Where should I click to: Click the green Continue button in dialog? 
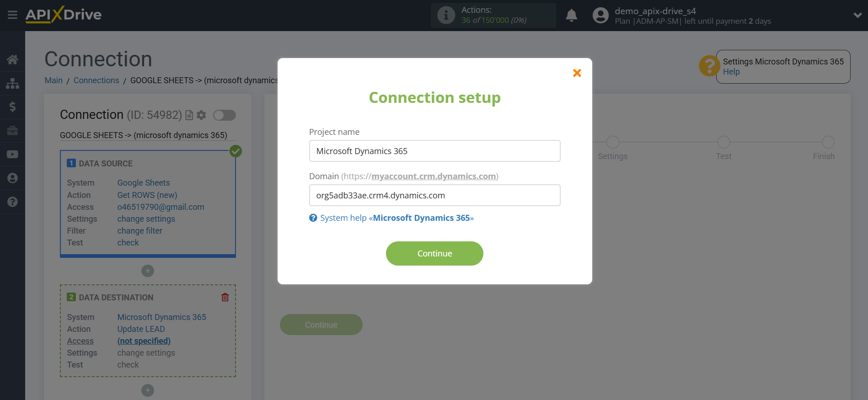434,254
